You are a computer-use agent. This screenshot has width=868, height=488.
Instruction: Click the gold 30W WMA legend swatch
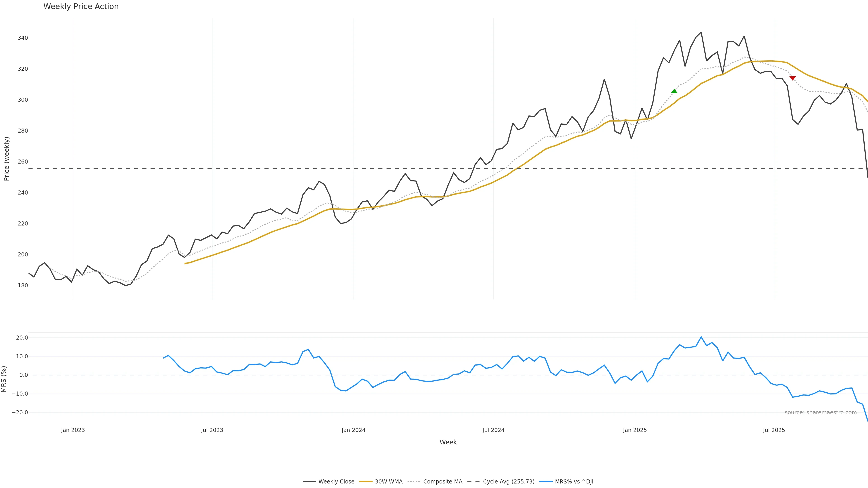click(366, 482)
